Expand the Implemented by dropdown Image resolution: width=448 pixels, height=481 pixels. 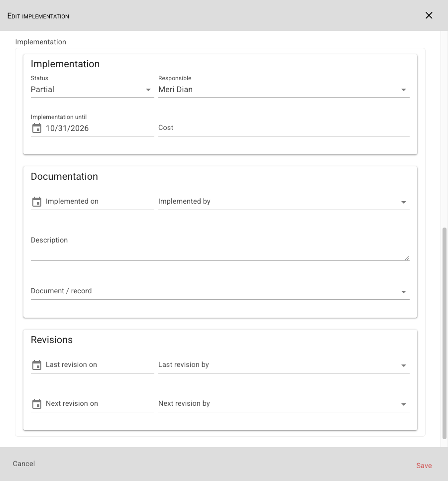(284, 202)
